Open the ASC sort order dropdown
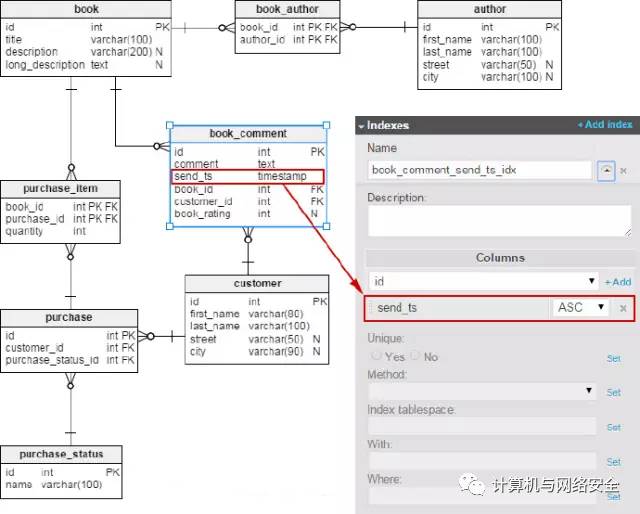This screenshot has width=640, height=514. coord(580,307)
